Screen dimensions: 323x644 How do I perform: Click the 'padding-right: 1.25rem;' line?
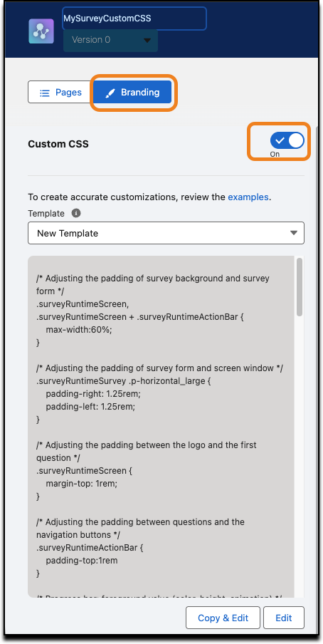[x=93, y=393]
